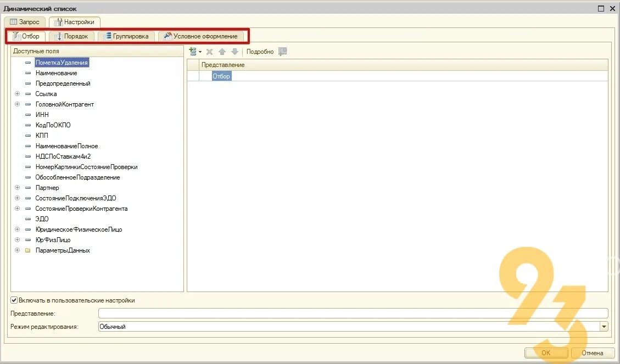Expand the ЮрФизЛицо field node
This screenshot has width=620, height=364.
[x=17, y=240]
